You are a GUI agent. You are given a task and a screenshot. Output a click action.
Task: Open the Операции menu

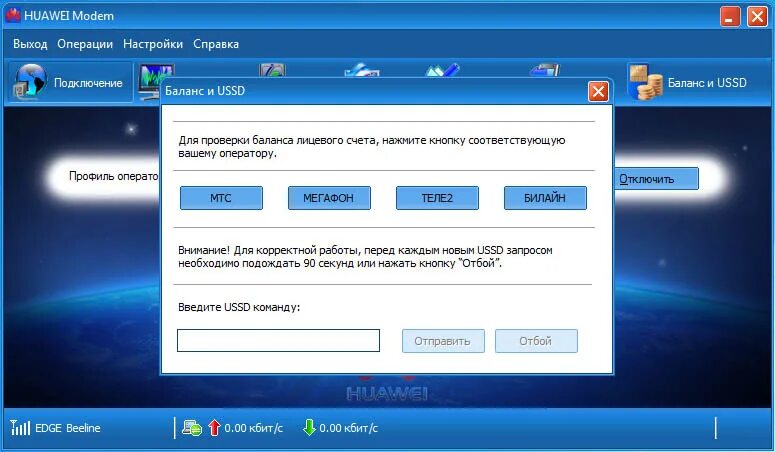tap(85, 44)
